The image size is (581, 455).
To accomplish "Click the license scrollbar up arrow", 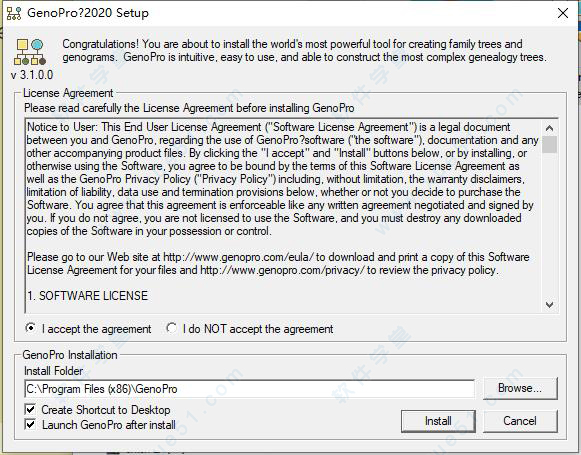I will (x=550, y=128).
